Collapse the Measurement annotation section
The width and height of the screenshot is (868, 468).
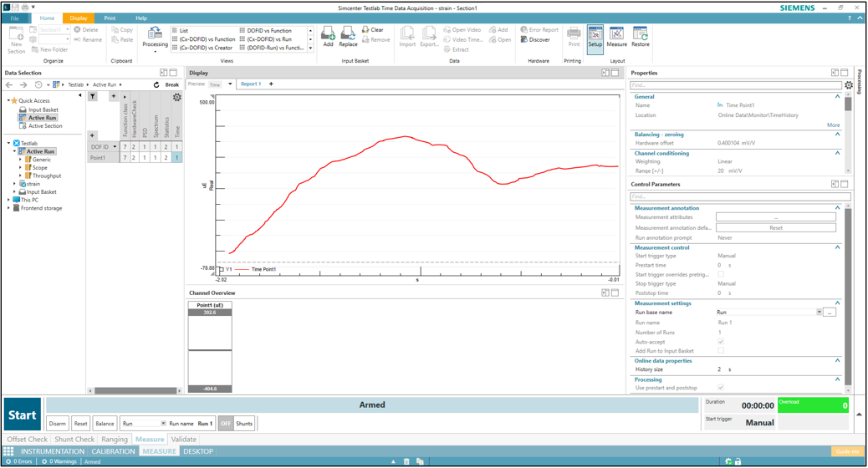coord(838,208)
